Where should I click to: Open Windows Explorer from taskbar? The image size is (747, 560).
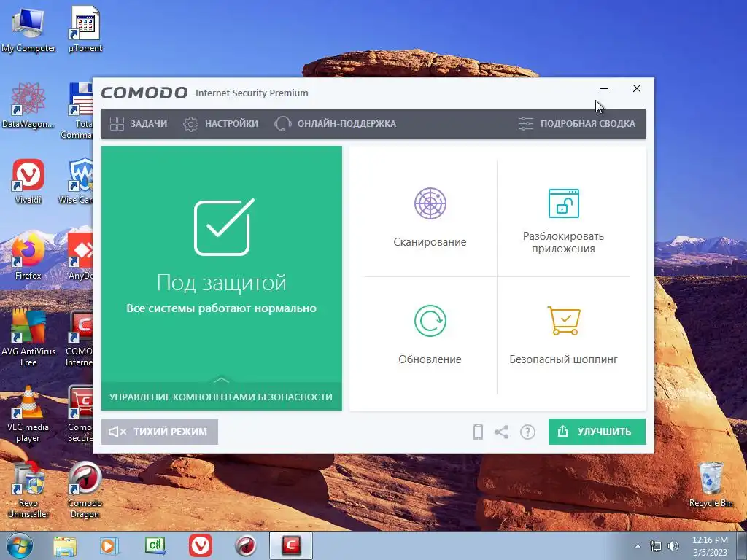pos(65,545)
